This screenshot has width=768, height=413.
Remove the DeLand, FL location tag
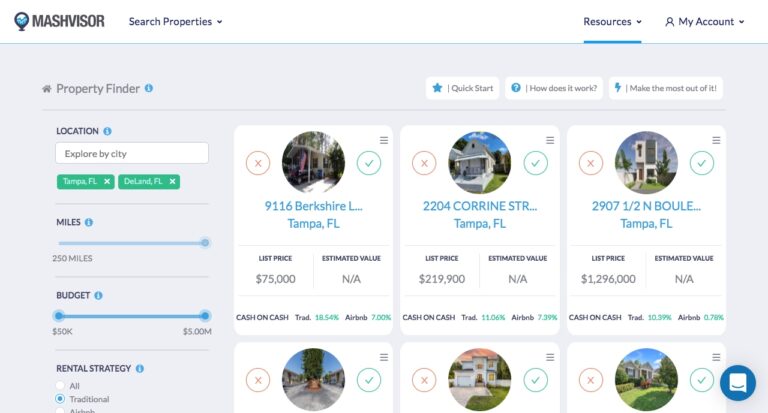(173, 181)
